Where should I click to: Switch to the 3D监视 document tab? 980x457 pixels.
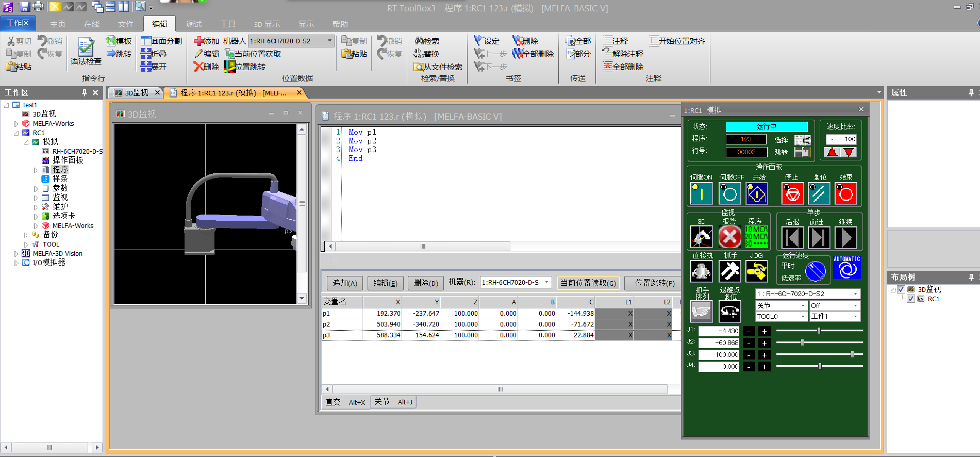point(136,93)
